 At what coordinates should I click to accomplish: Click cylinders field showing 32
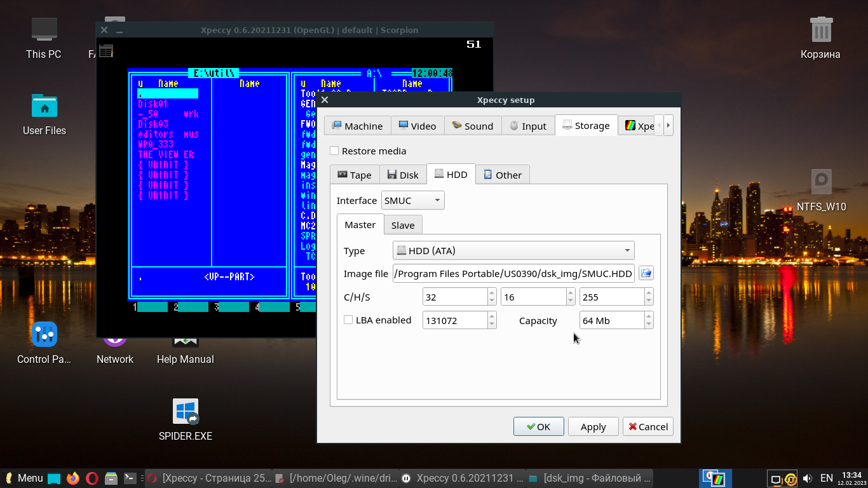click(455, 297)
